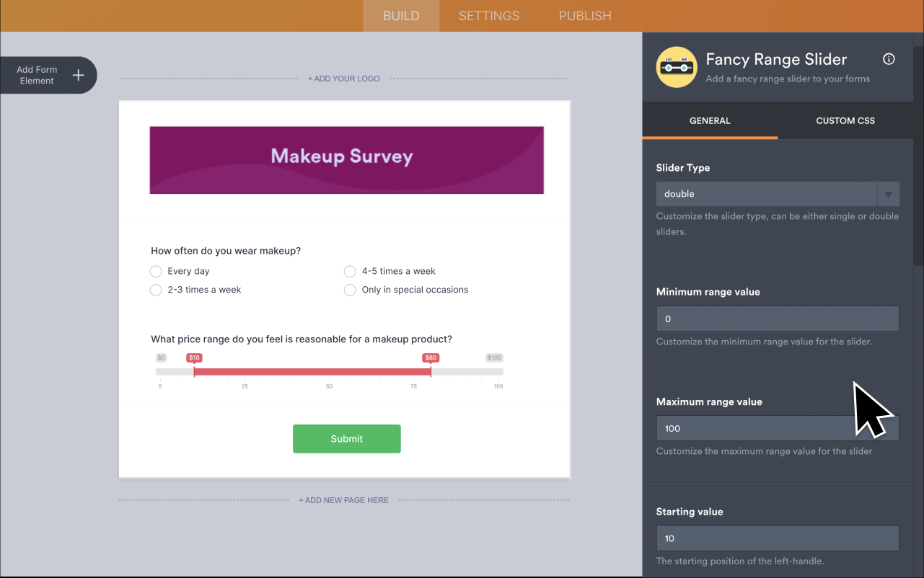Switch to the GENERAL tab

click(710, 120)
